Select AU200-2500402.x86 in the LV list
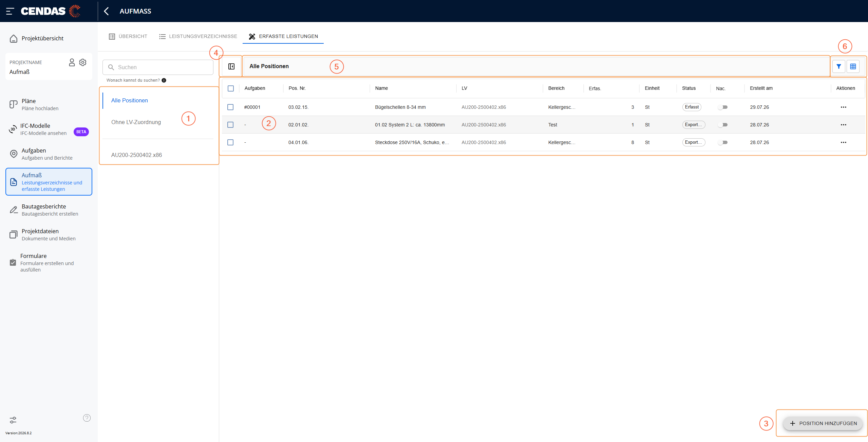Image resolution: width=868 pixels, height=442 pixels. tap(158, 155)
